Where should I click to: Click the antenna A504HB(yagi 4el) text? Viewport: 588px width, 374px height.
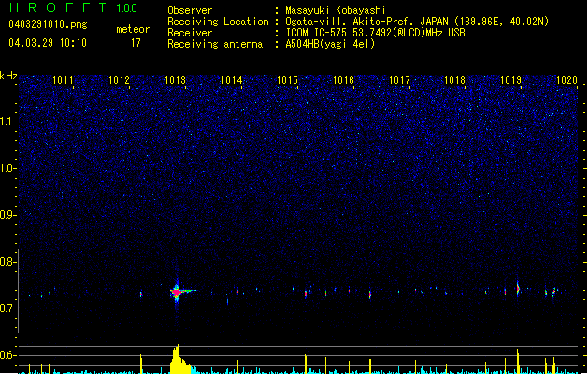coord(330,44)
